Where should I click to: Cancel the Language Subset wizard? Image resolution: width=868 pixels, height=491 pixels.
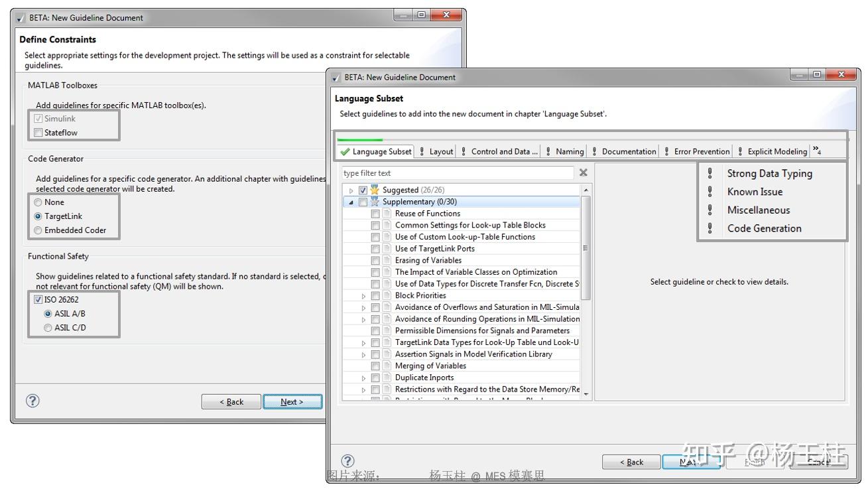pyautogui.click(x=819, y=461)
